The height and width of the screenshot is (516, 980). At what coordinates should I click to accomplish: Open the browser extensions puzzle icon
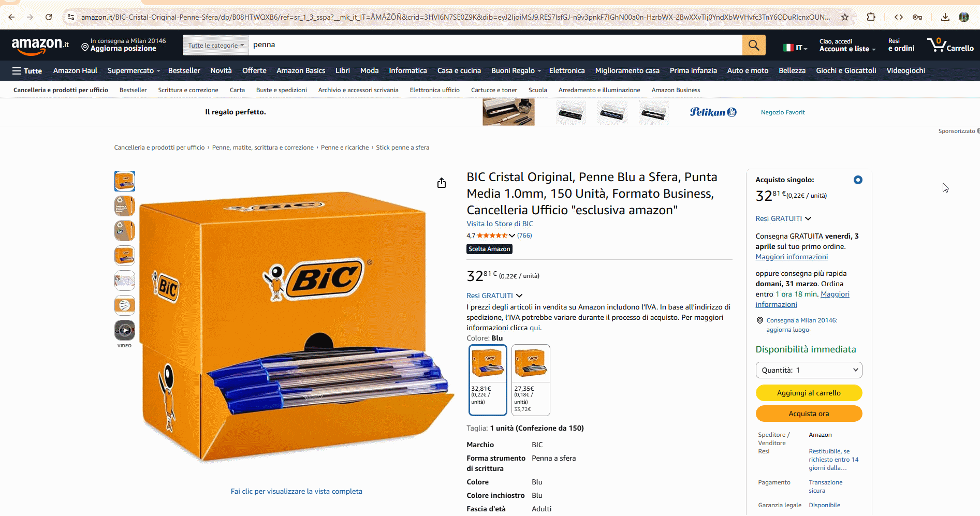tap(871, 17)
